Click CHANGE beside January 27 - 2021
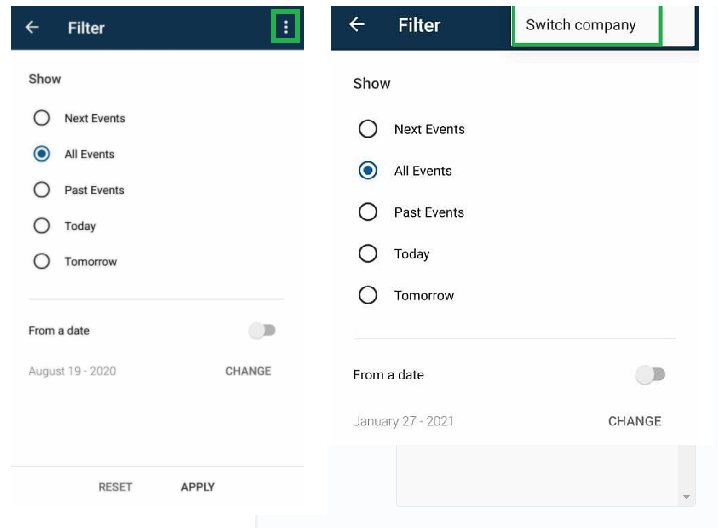The width and height of the screenshot is (718, 528). pos(635,421)
